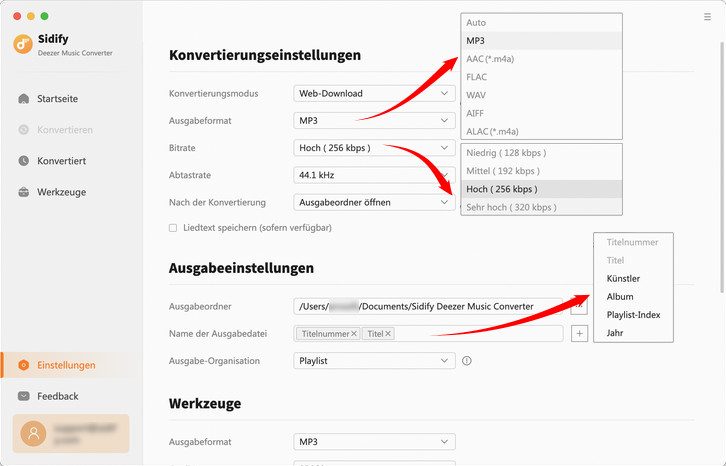Open the Bitrate dropdown

click(374, 148)
